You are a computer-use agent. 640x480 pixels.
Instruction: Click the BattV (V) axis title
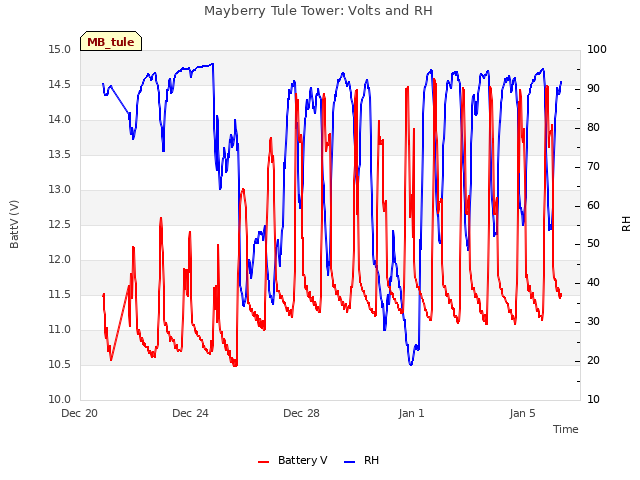(14, 224)
